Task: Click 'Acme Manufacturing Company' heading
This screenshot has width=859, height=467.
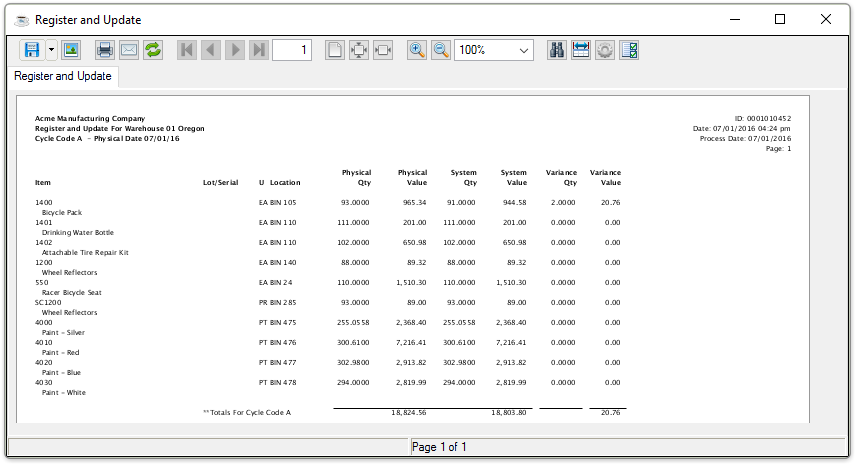Action: [x=90, y=118]
